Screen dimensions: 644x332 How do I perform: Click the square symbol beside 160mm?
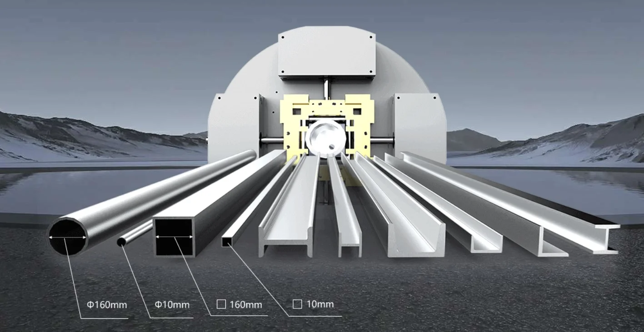[221, 304]
